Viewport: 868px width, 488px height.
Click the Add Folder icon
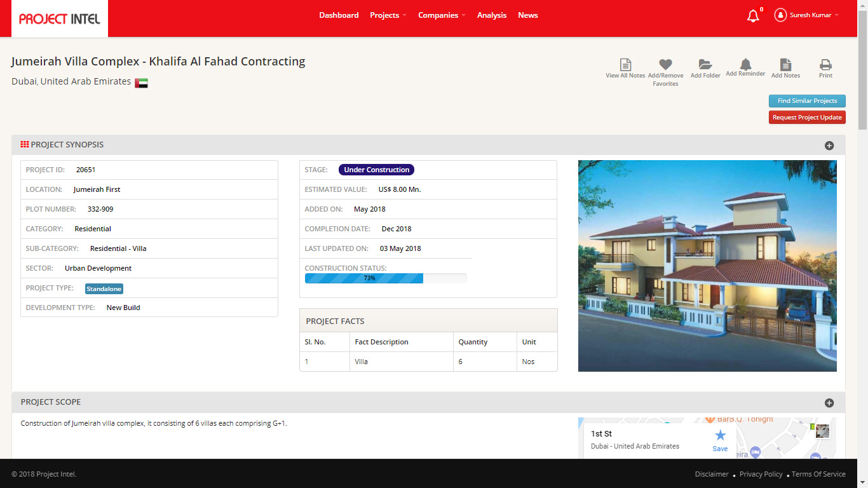click(x=705, y=64)
